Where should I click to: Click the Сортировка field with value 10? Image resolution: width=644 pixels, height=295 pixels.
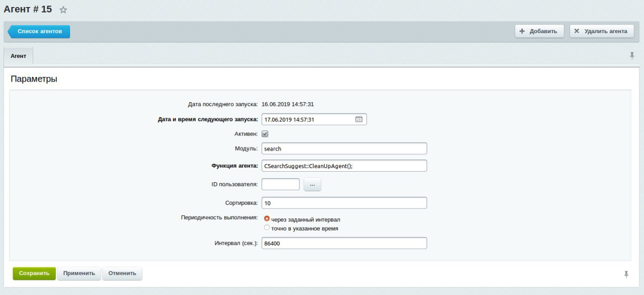[344, 203]
